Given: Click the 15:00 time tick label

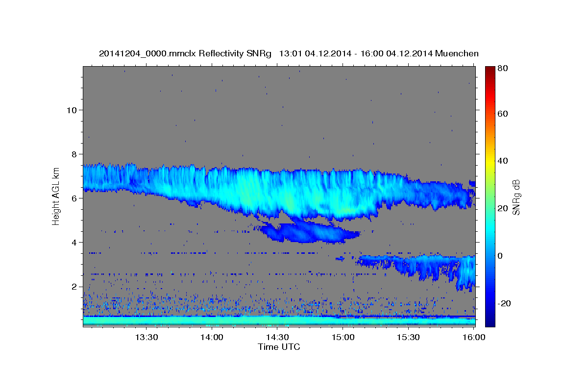Looking at the screenshot, I should [343, 337].
